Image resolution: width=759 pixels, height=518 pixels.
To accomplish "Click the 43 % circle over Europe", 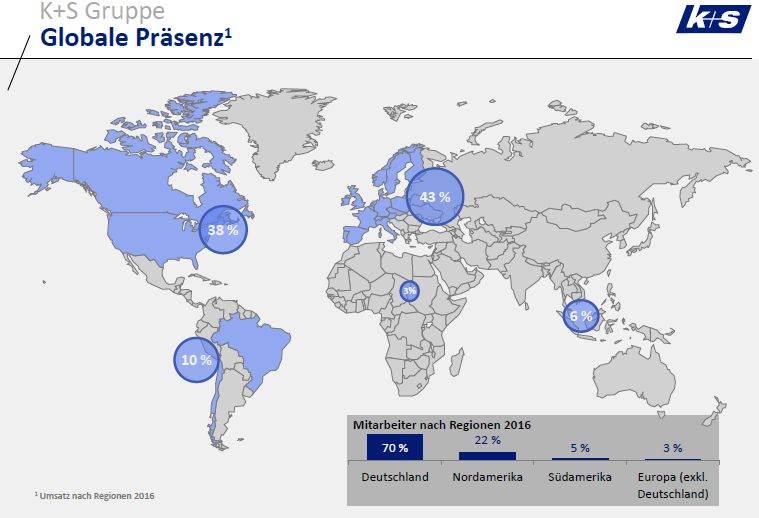I will pyautogui.click(x=435, y=197).
